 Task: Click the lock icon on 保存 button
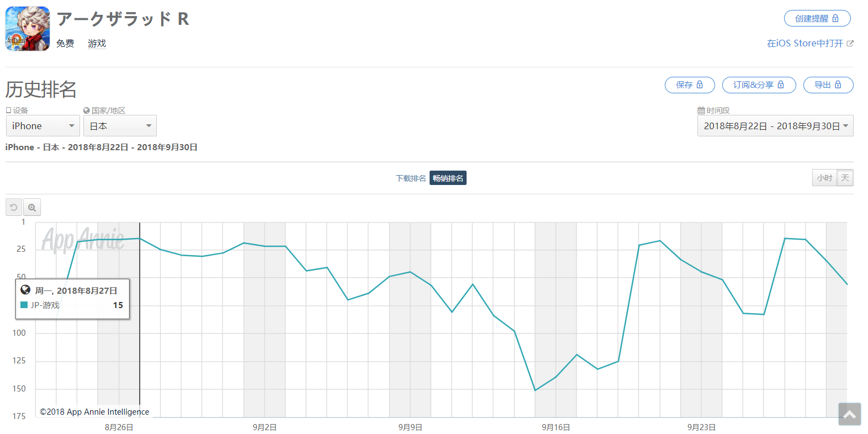pyautogui.click(x=700, y=84)
